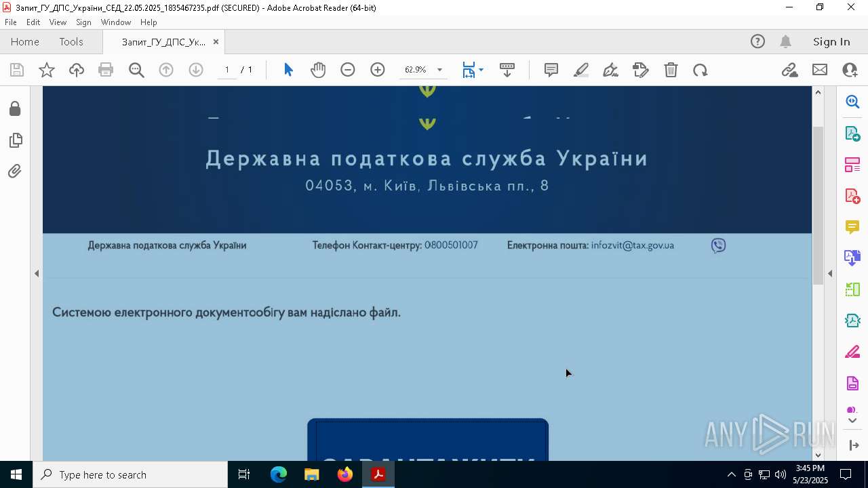This screenshot has height=488, width=868.
Task: Zoom in with the plus button
Action: pyautogui.click(x=378, y=70)
